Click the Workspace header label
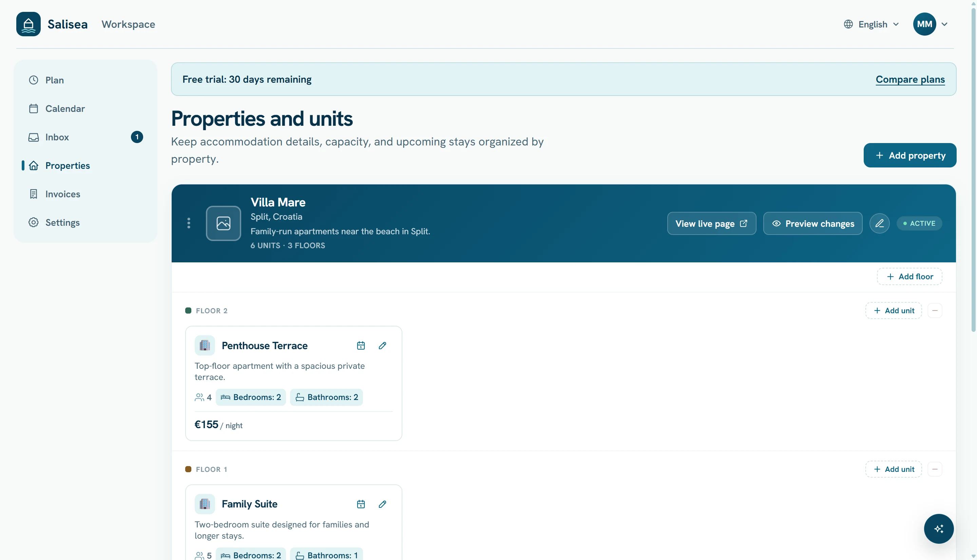Viewport: 977px width, 560px height. pyautogui.click(x=128, y=24)
